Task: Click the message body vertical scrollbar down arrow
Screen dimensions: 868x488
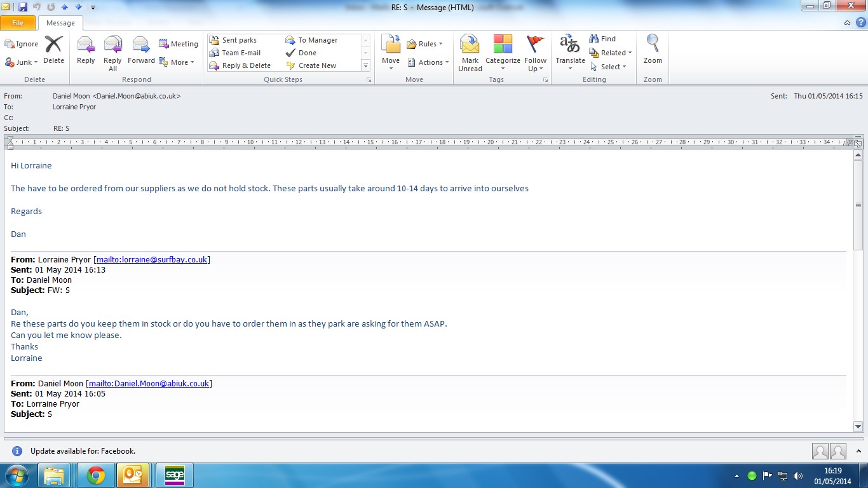Action: click(858, 427)
